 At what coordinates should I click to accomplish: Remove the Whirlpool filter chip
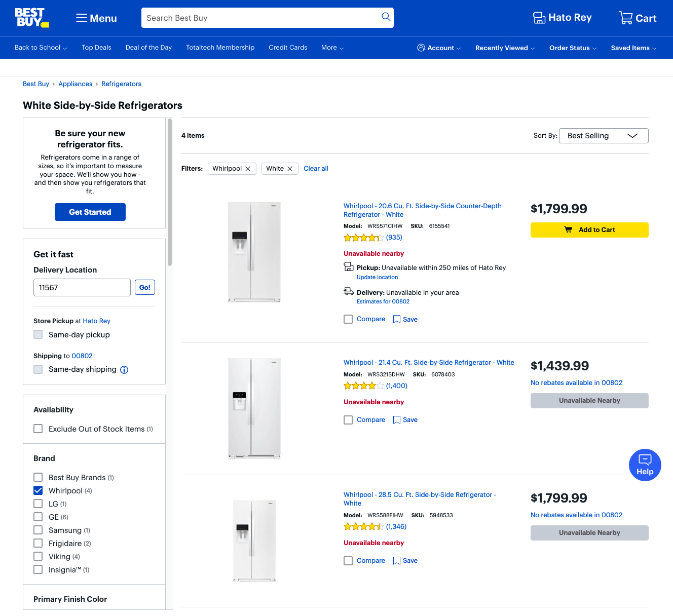point(248,169)
